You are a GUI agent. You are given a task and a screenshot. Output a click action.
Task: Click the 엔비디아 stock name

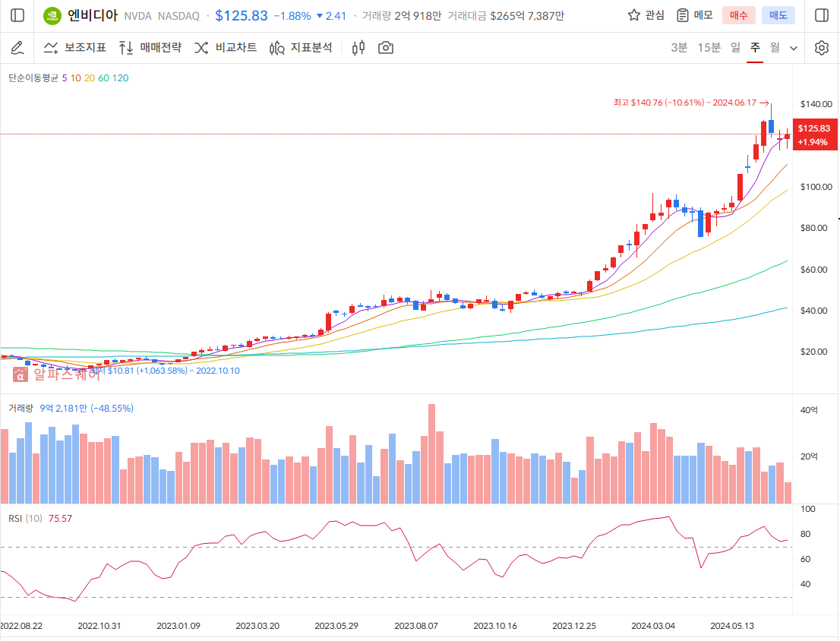coord(93,15)
